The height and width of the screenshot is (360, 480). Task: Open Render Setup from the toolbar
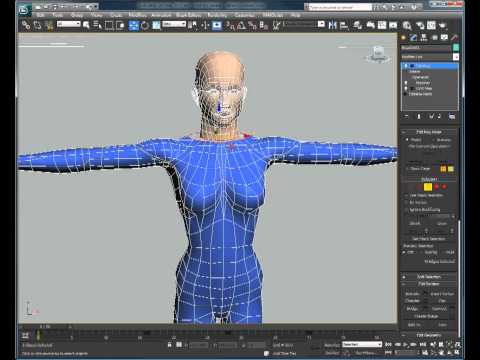[x=420, y=25]
